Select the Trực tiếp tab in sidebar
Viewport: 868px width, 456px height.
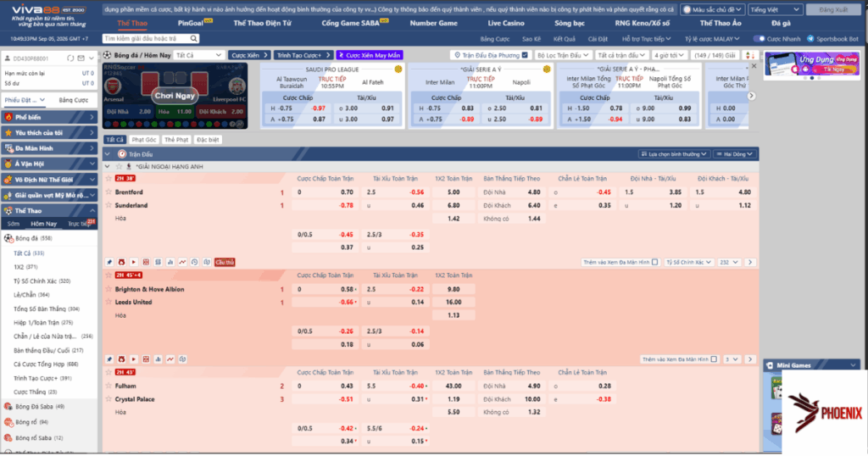point(79,224)
